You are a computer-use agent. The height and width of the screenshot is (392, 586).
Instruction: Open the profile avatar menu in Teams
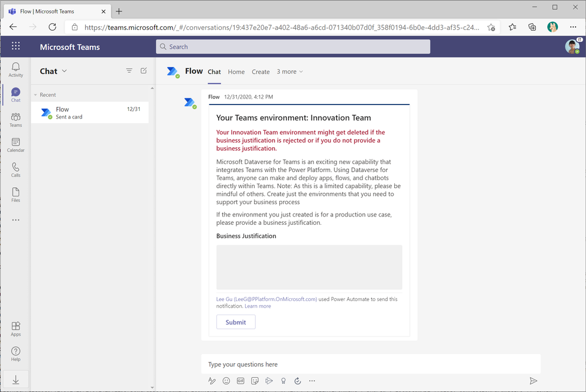(x=572, y=46)
